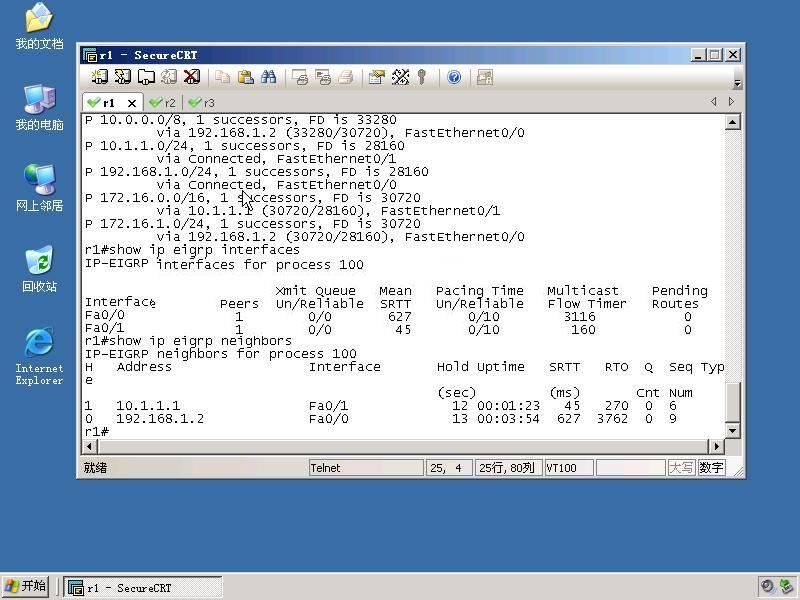Open 我的电脑 desktop icon
Screen dimensions: 800x600
[39, 108]
